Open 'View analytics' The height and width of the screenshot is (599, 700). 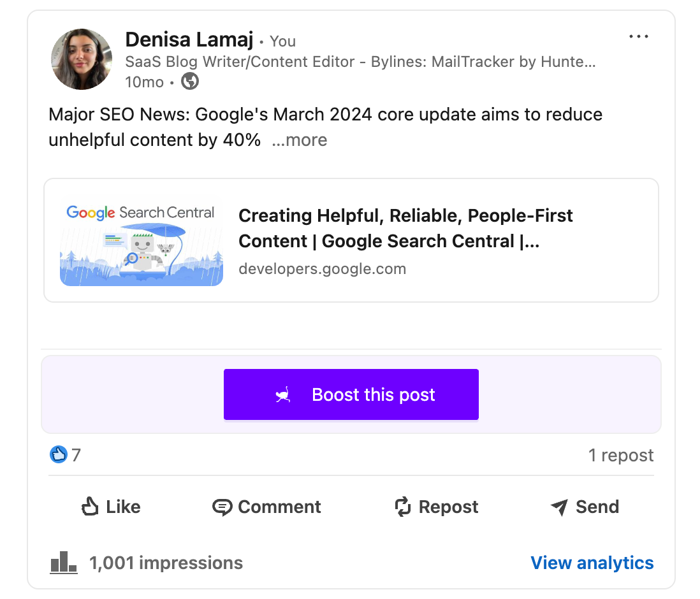pyautogui.click(x=592, y=563)
